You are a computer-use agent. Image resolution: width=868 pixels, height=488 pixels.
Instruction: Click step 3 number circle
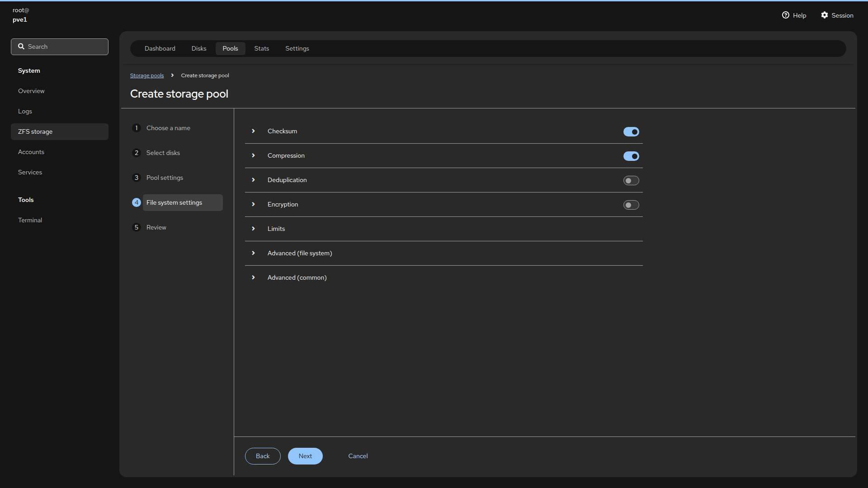[x=137, y=178]
